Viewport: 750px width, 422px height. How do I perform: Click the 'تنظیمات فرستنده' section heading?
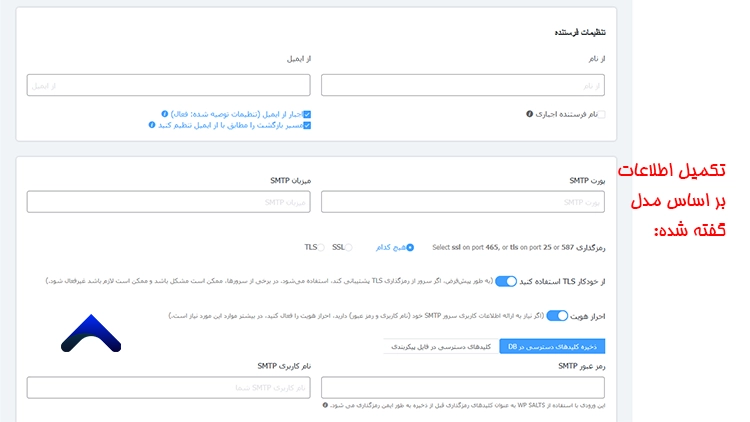(x=580, y=33)
